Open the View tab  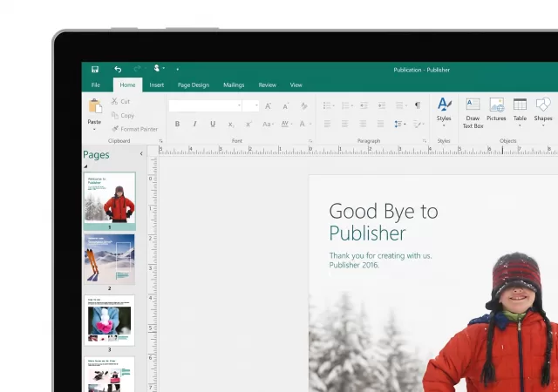click(x=296, y=85)
